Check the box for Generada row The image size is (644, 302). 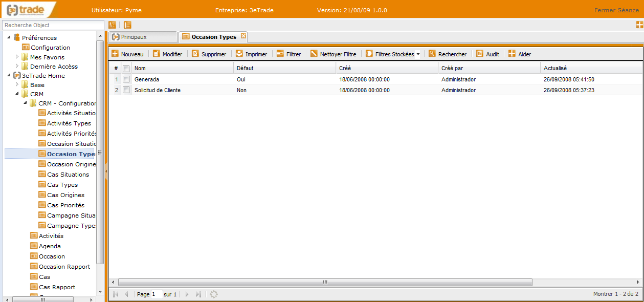click(x=126, y=79)
